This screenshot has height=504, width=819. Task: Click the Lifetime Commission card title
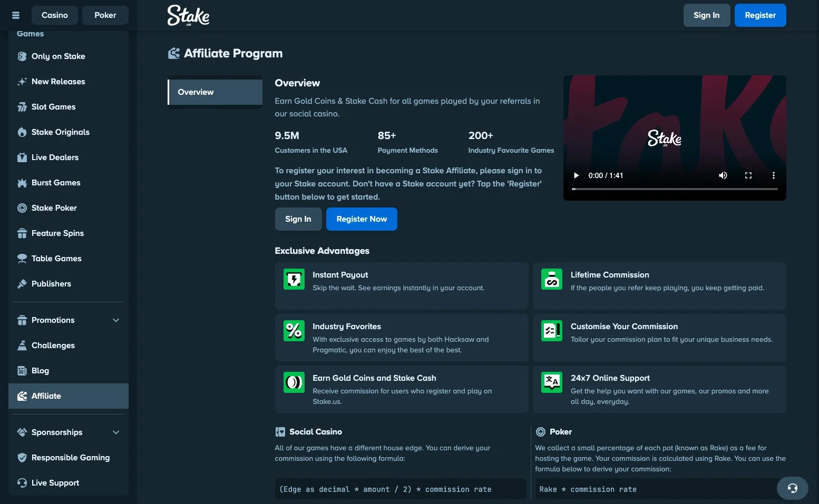click(x=610, y=275)
